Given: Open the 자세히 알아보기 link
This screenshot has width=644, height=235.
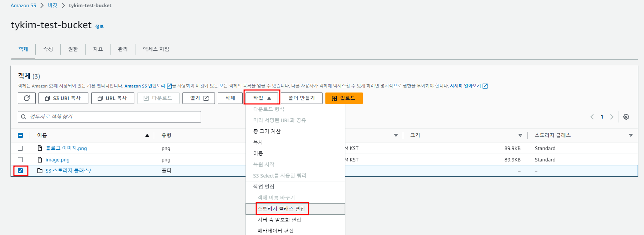Looking at the screenshot, I should 465,86.
